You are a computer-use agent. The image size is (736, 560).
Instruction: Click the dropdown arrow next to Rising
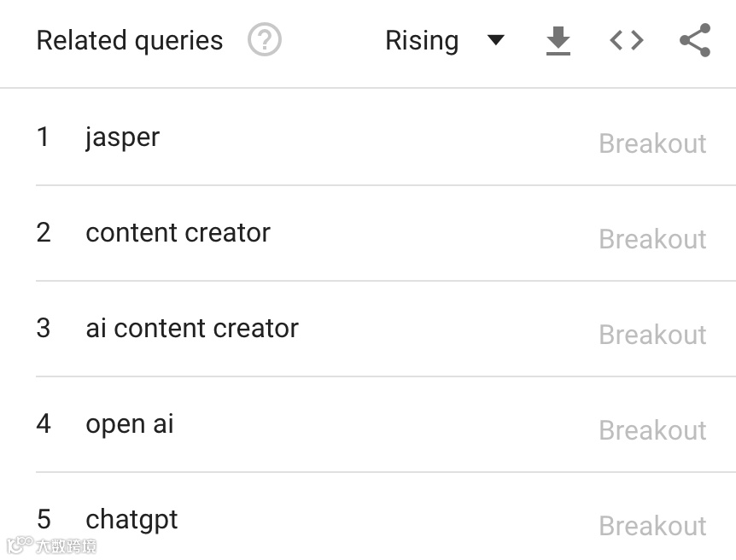click(496, 39)
